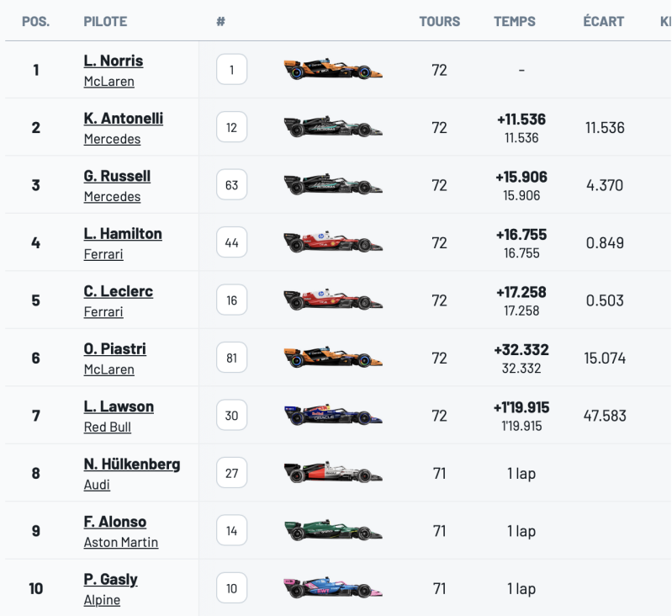
Task: Click Piastri's McLaren car image
Action: click(x=333, y=357)
